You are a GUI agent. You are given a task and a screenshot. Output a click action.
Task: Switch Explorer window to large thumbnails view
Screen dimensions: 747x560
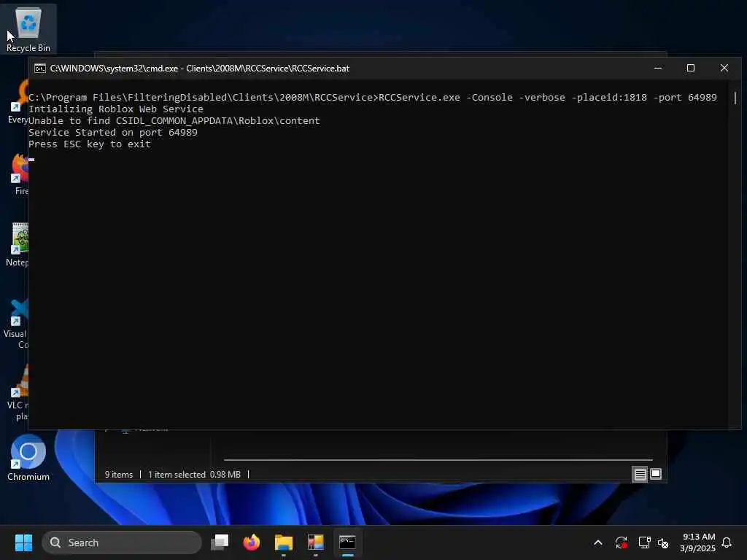coord(656,474)
